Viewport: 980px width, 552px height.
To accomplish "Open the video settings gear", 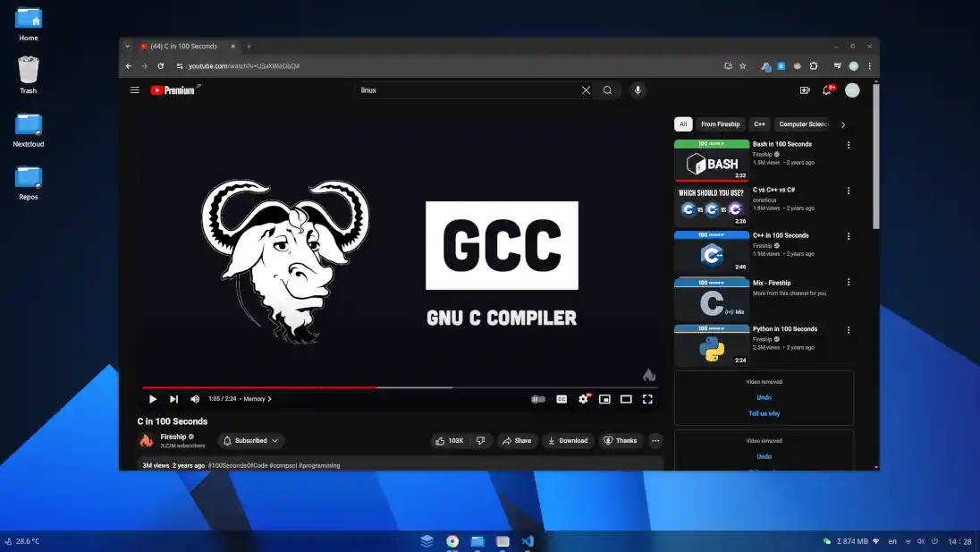I will [x=583, y=399].
